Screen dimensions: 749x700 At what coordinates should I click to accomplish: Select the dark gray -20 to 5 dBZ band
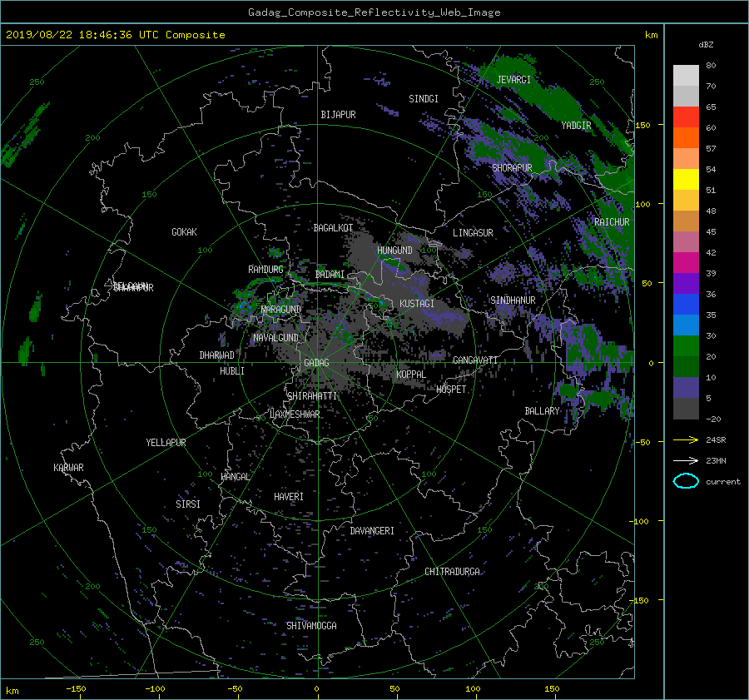click(x=686, y=409)
